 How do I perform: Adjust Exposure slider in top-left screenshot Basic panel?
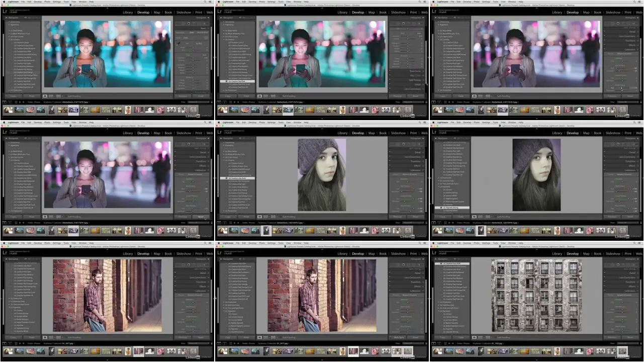[x=193, y=58]
